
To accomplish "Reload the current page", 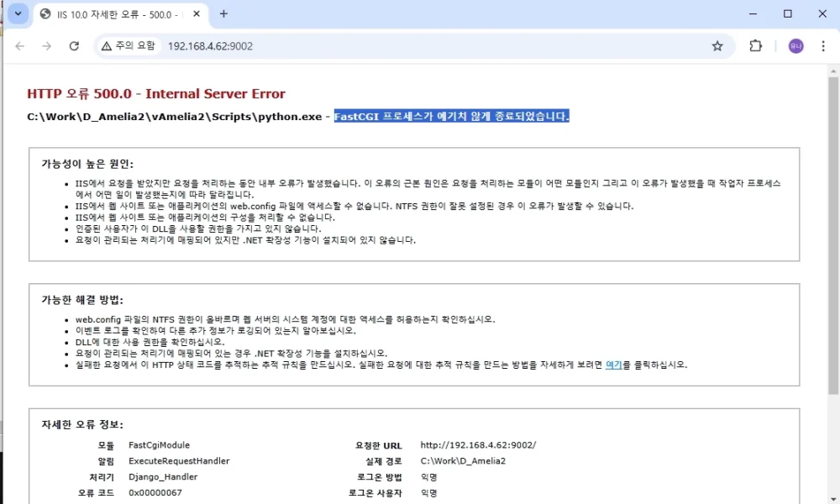I will pyautogui.click(x=74, y=46).
